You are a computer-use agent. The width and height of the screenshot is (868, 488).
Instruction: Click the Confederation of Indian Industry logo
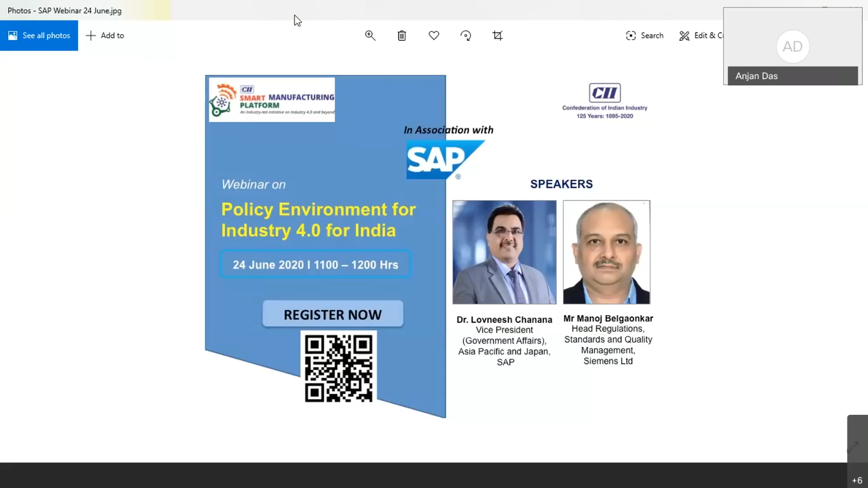pyautogui.click(x=604, y=101)
